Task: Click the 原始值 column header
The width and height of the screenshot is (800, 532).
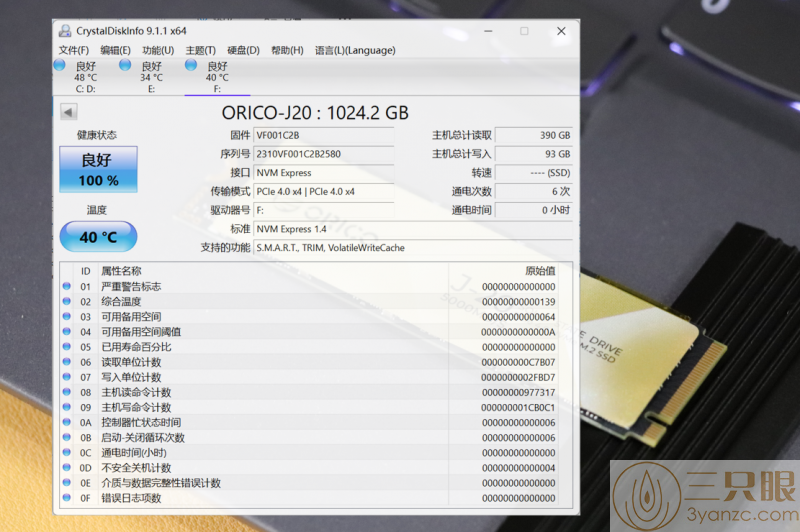Action: click(x=540, y=271)
